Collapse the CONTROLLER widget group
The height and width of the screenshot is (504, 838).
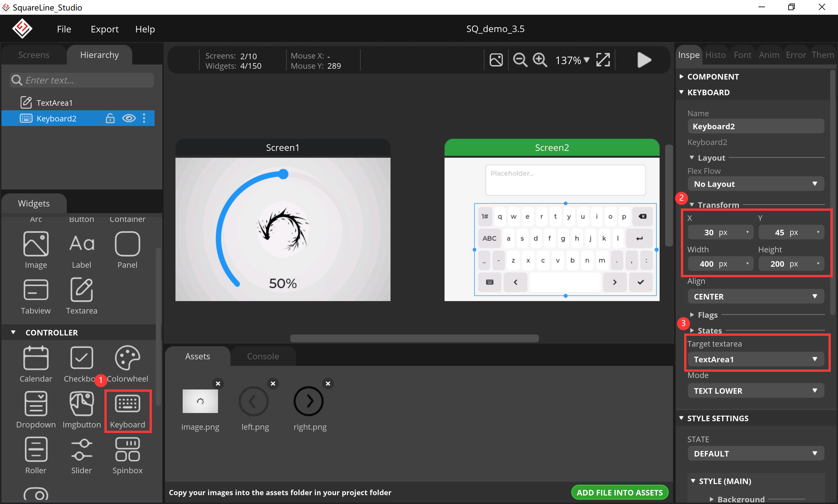click(13, 332)
